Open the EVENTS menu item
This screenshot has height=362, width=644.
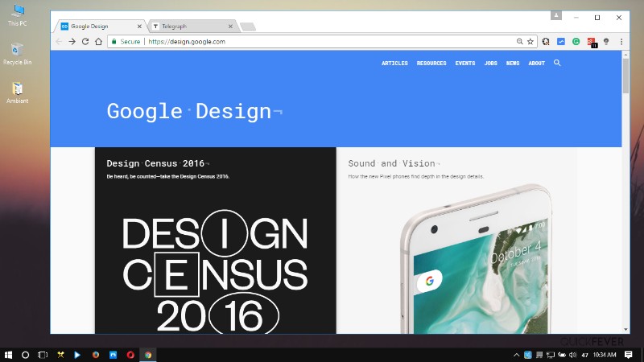[465, 64]
